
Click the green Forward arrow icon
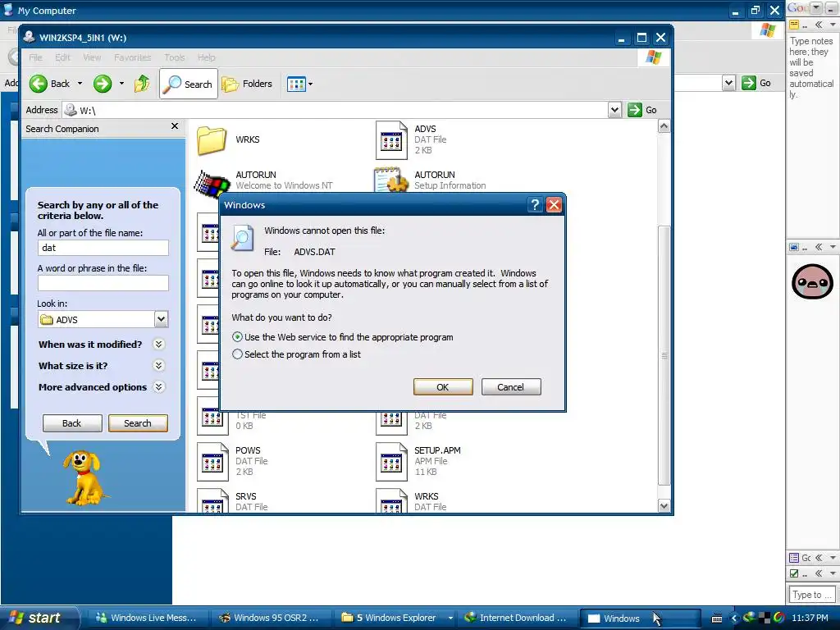pos(103,84)
